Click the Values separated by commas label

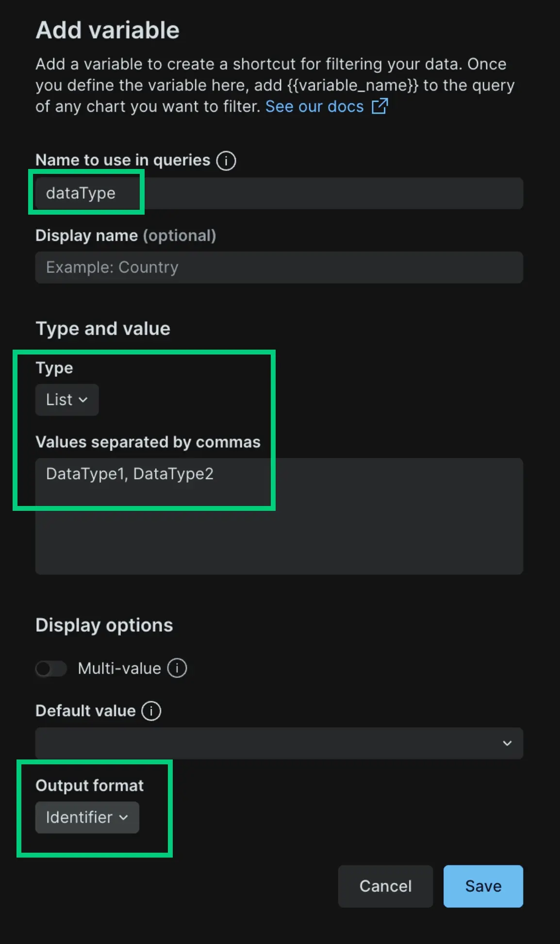(148, 442)
